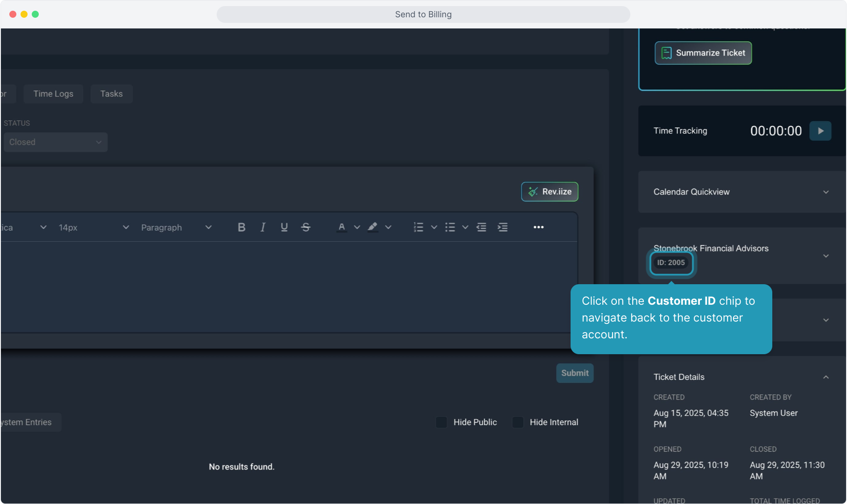The image size is (847, 504).
Task: Click the numbered list icon
Action: tap(418, 227)
